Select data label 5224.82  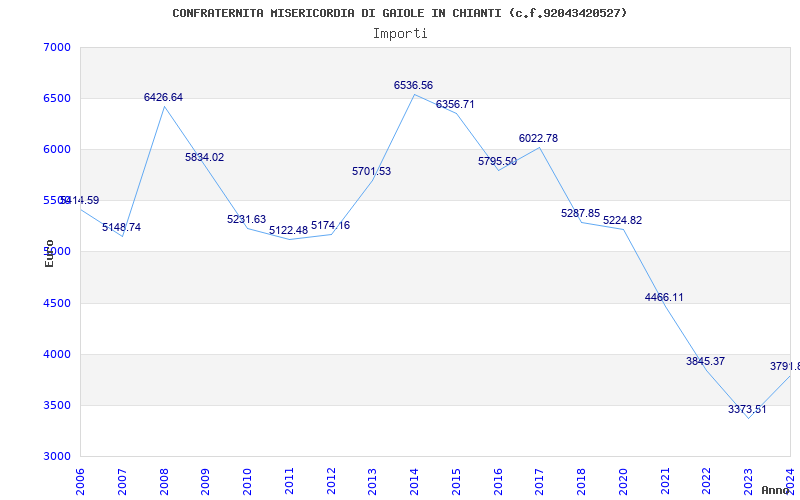tap(622, 220)
